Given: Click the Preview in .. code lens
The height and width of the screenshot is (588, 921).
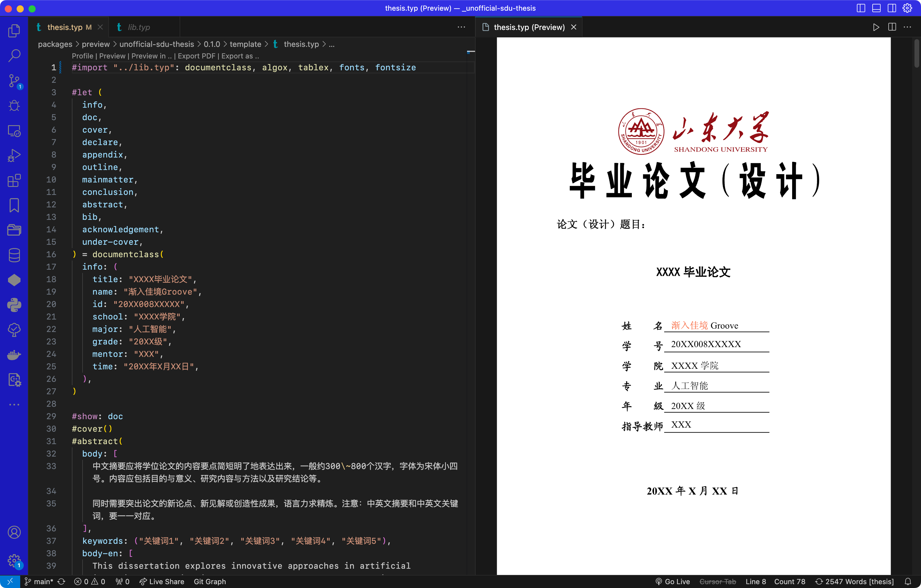Looking at the screenshot, I should [151, 56].
